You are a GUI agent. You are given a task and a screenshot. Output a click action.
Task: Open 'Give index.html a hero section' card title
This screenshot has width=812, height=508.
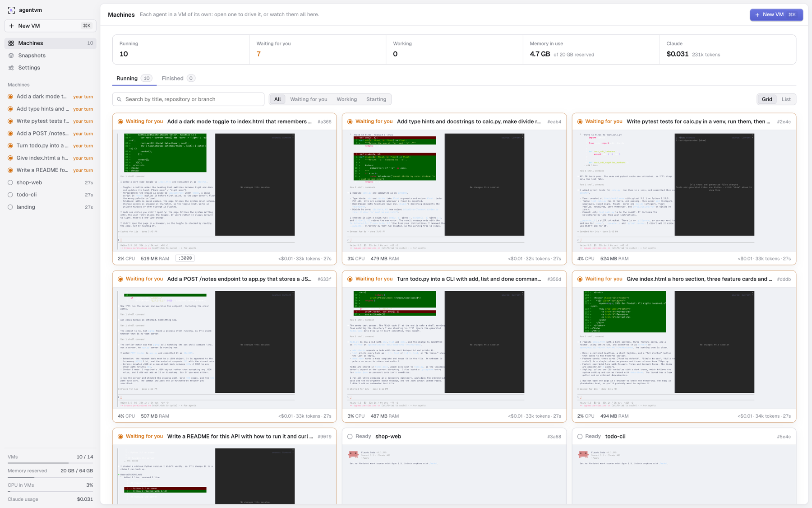click(x=699, y=279)
